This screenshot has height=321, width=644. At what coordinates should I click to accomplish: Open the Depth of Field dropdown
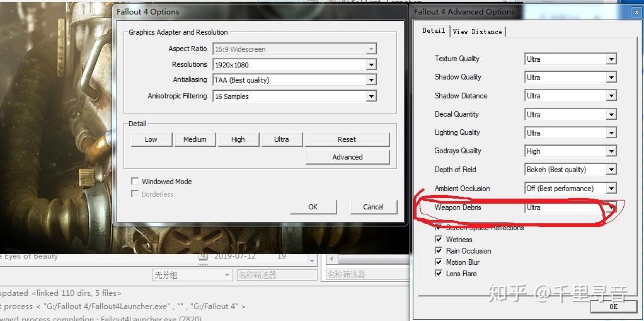tap(570, 170)
